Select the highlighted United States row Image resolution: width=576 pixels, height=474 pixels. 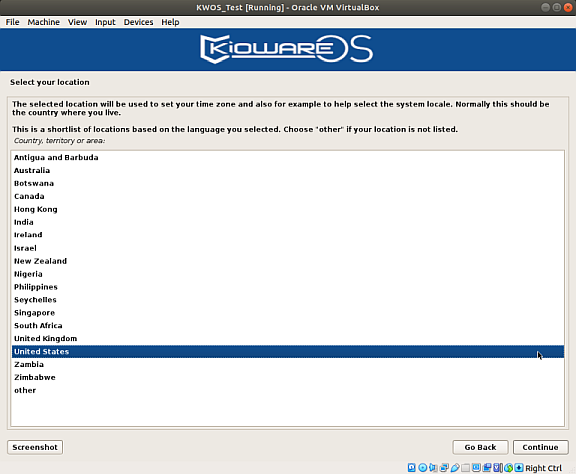(288, 351)
